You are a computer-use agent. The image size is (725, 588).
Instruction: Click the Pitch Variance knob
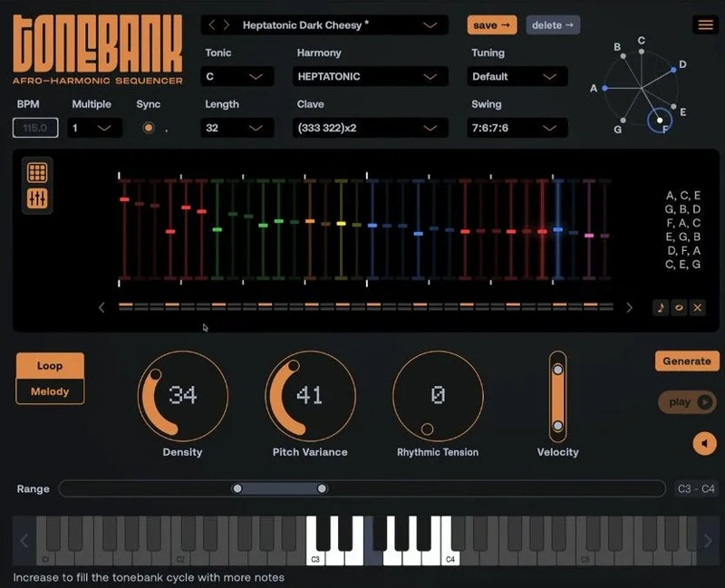coord(310,396)
